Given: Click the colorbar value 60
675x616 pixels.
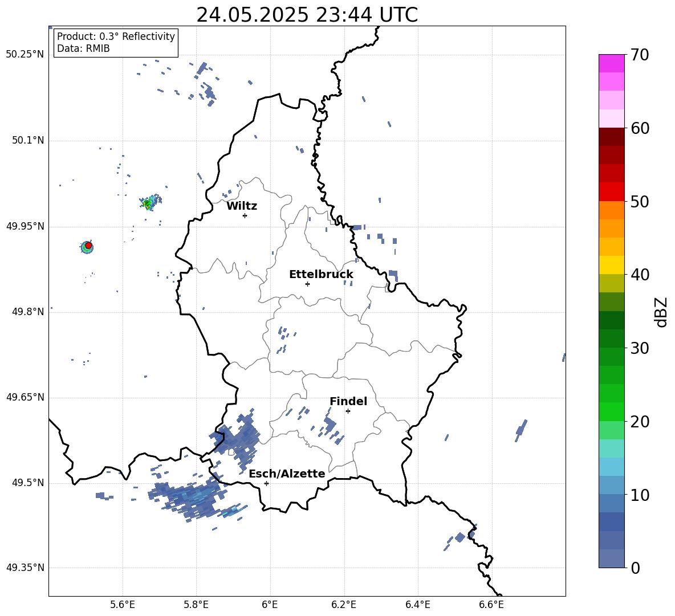Looking at the screenshot, I should [640, 128].
